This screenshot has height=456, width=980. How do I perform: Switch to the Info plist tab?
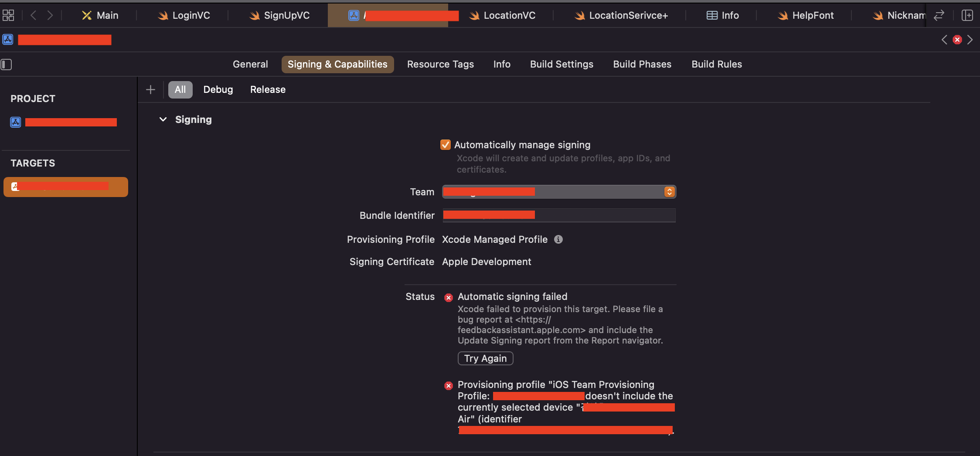tap(722, 15)
